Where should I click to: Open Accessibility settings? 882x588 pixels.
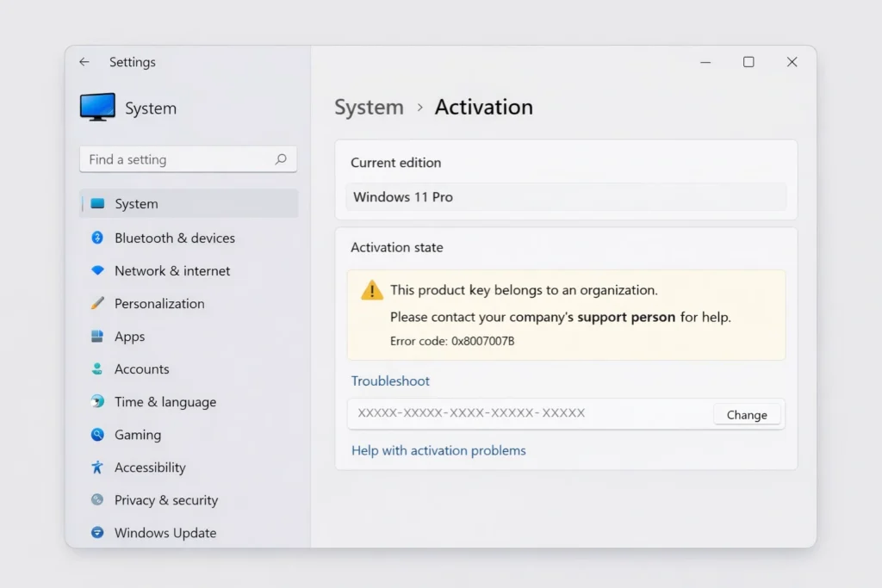pos(189,467)
